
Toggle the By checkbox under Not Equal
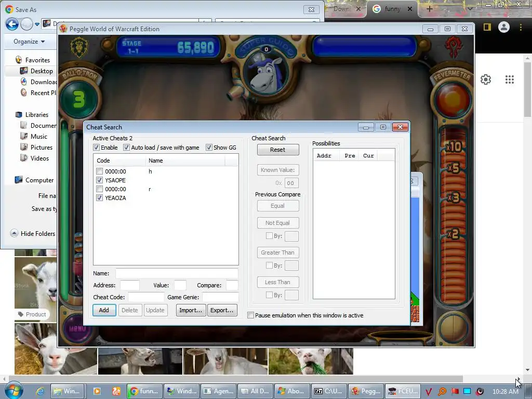point(269,235)
